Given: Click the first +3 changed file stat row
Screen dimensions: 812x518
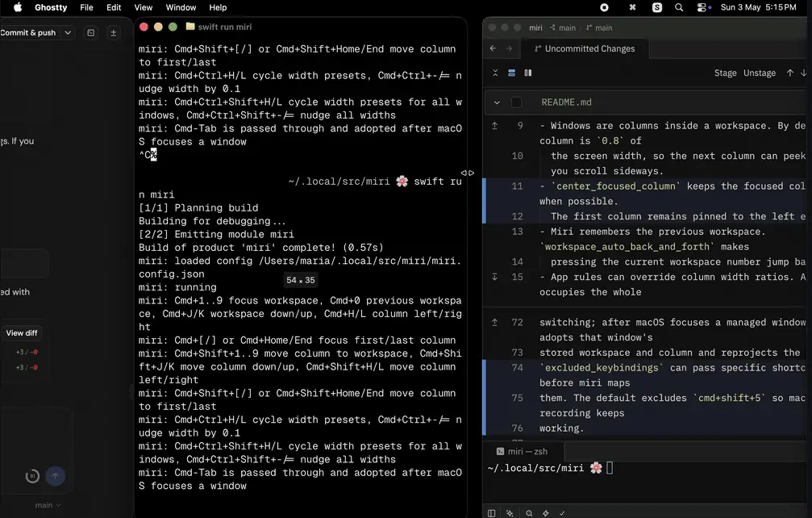Looking at the screenshot, I should (27, 353).
